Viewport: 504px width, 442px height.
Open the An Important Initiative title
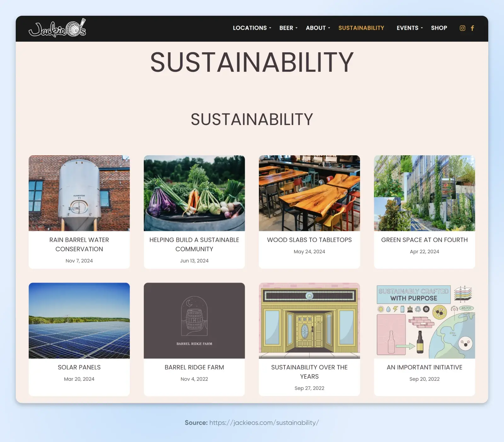point(424,367)
